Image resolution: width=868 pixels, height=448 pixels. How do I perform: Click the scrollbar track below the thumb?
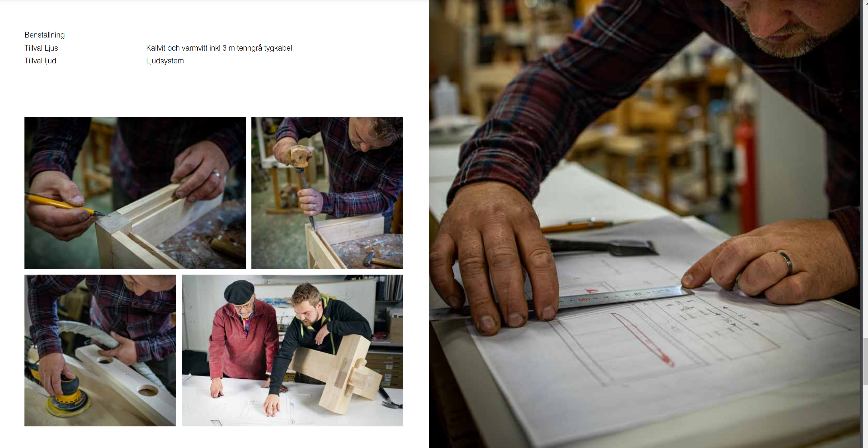(865, 416)
